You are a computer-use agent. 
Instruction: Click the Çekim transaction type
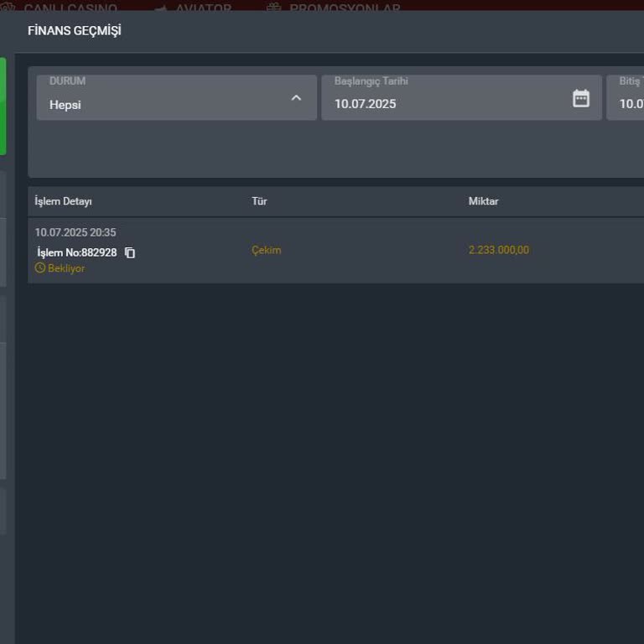[267, 250]
